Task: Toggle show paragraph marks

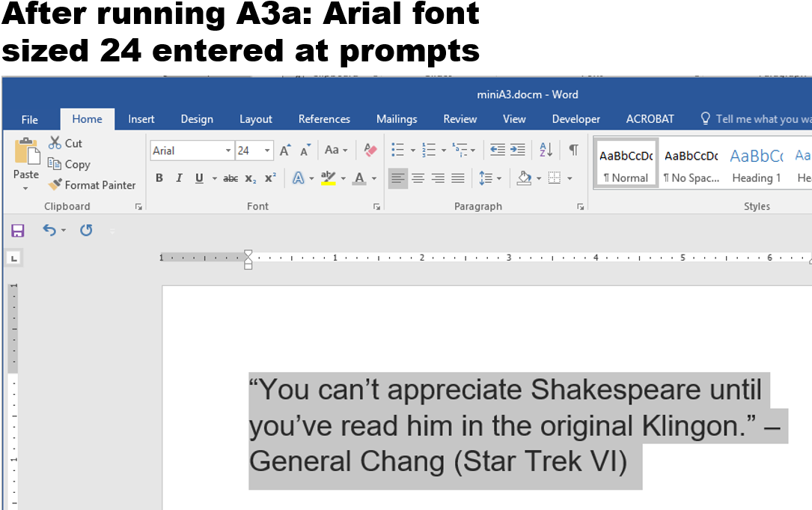Action: click(x=574, y=151)
